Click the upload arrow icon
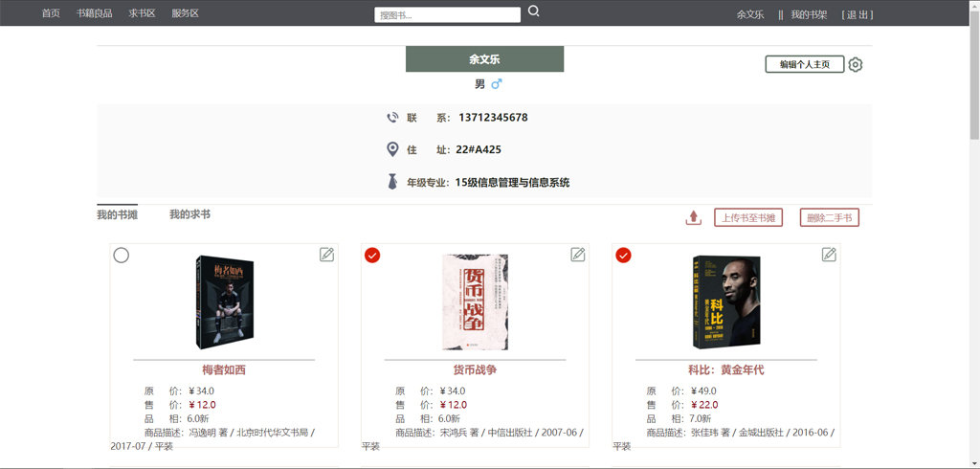 pos(694,218)
